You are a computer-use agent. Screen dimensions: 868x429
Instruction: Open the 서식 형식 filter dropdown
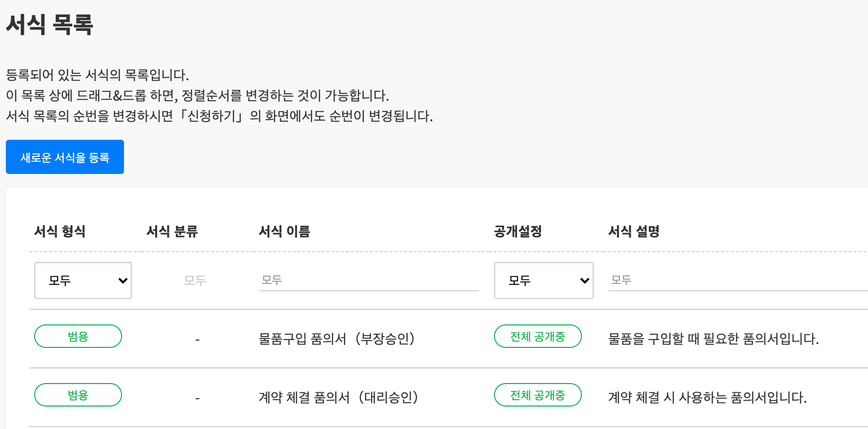pos(83,280)
